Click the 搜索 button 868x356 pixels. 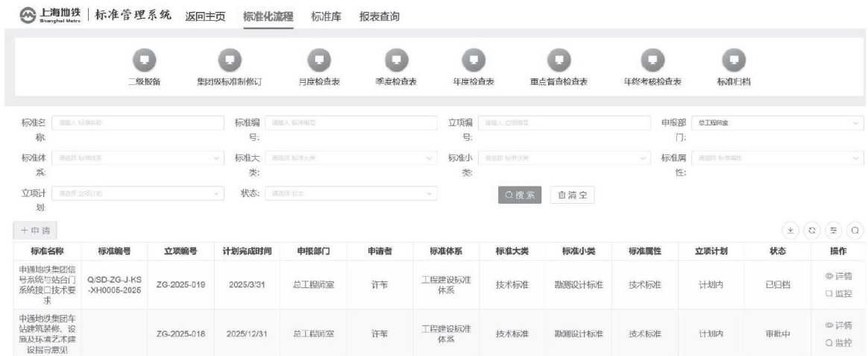pos(519,195)
